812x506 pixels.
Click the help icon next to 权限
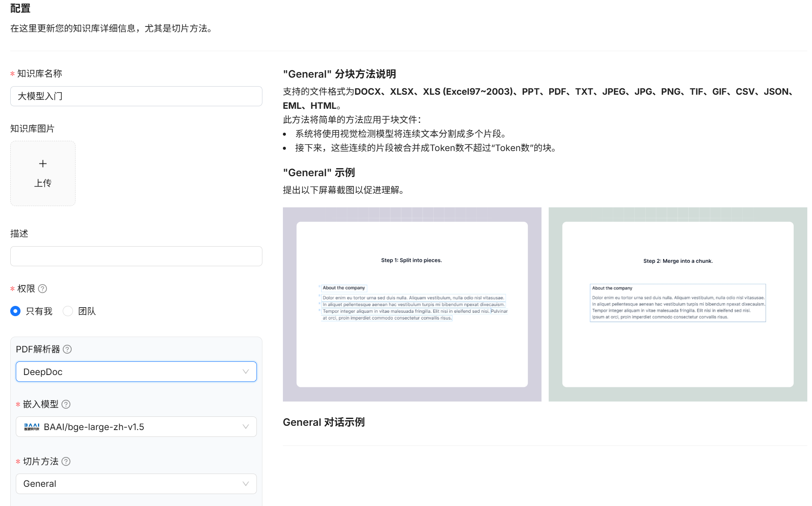click(43, 289)
